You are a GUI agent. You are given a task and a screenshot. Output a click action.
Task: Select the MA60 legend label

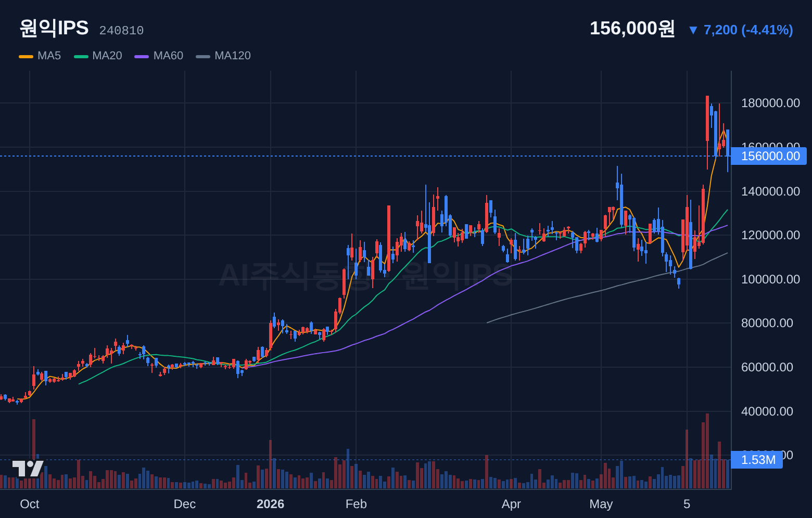point(168,56)
